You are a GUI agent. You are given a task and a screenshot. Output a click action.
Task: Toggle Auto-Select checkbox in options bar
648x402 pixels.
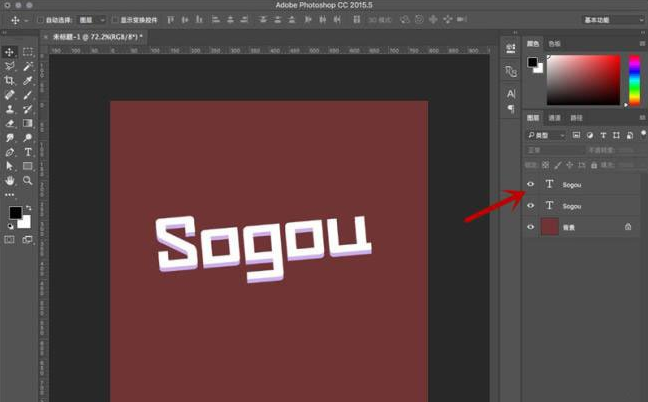point(40,20)
